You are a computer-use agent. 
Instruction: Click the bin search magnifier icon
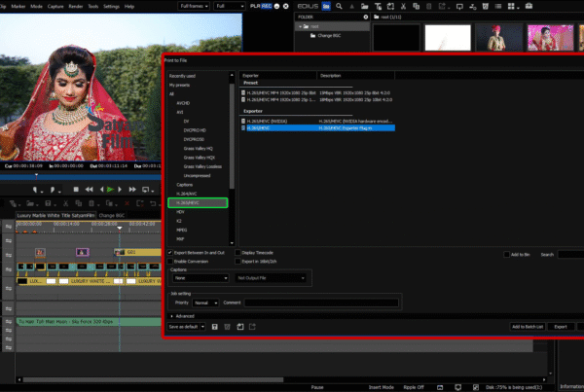tap(339, 6)
